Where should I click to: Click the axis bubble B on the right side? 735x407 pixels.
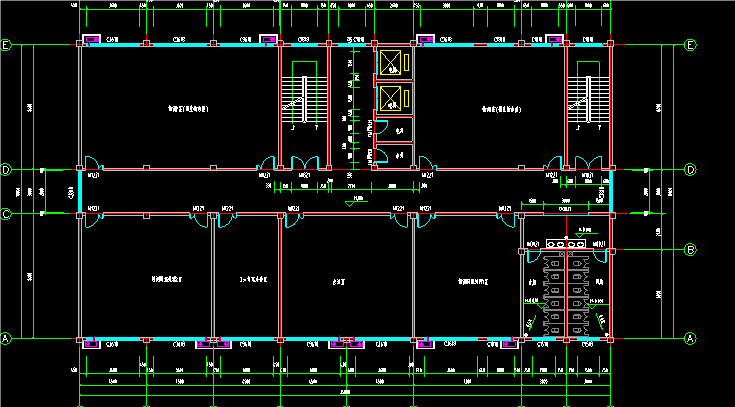(690, 249)
